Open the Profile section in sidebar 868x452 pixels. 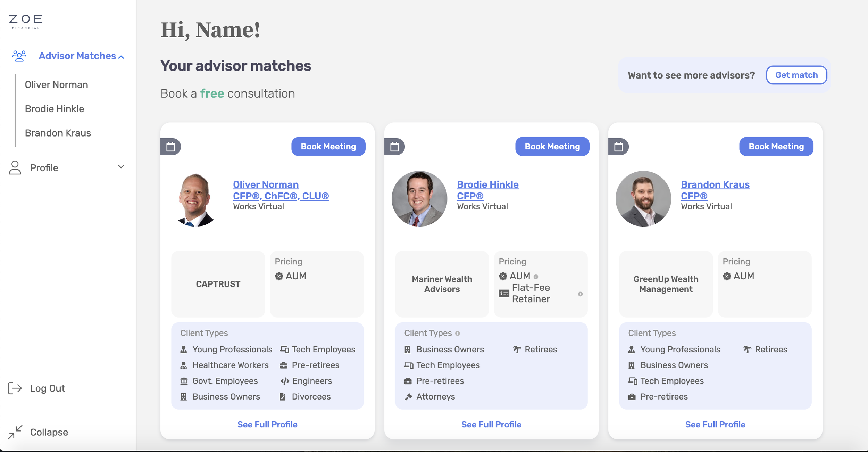pos(44,168)
